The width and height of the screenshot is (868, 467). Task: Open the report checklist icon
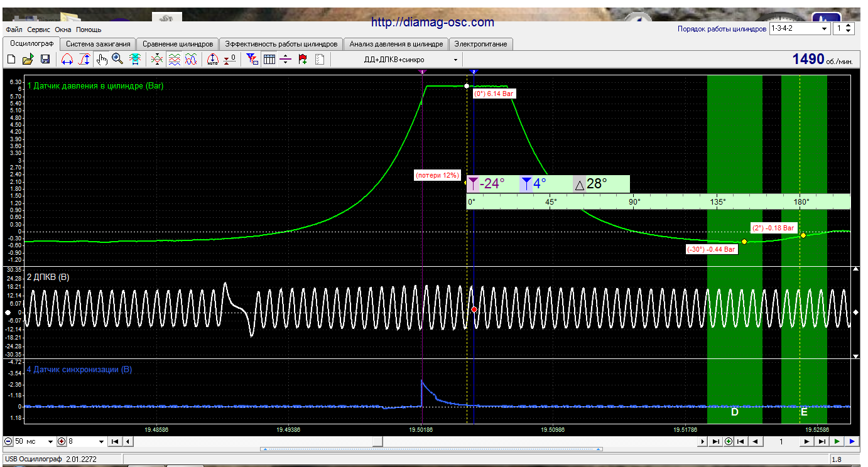coord(319,59)
